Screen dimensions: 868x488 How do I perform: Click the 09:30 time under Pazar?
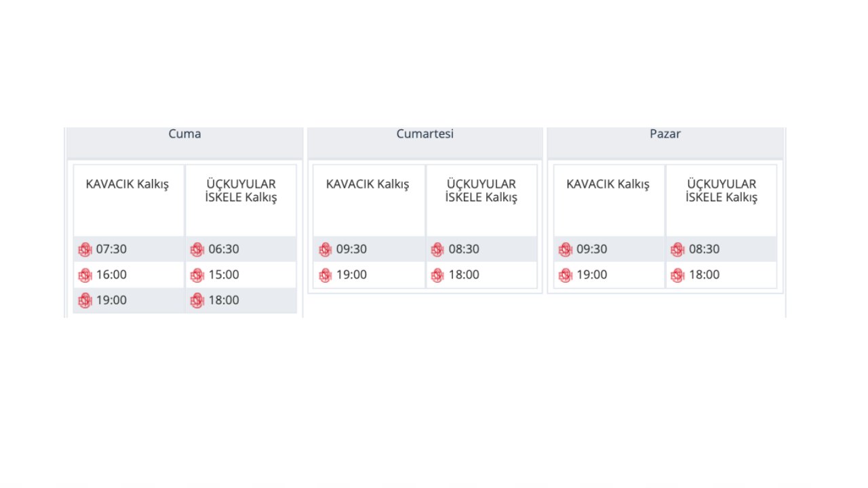[x=592, y=249]
